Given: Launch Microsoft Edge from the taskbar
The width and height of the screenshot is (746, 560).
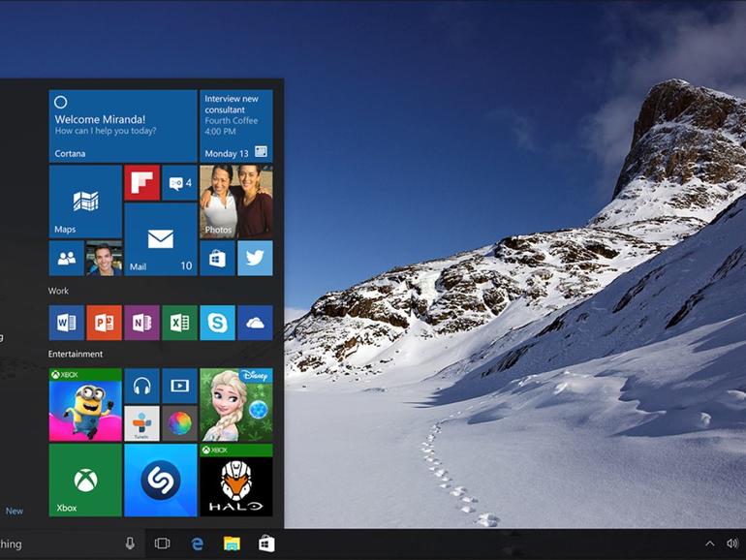Looking at the screenshot, I should coord(198,544).
